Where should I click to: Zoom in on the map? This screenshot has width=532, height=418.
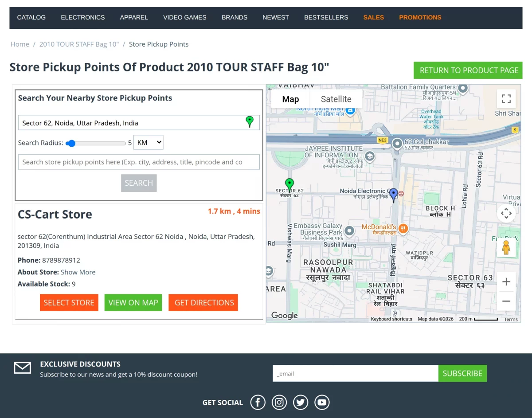click(x=506, y=281)
